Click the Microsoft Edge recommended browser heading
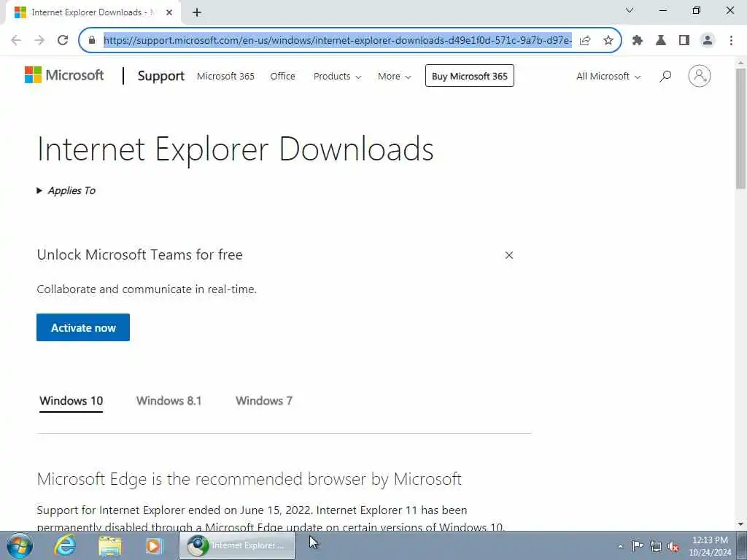747x560 pixels. (x=249, y=479)
